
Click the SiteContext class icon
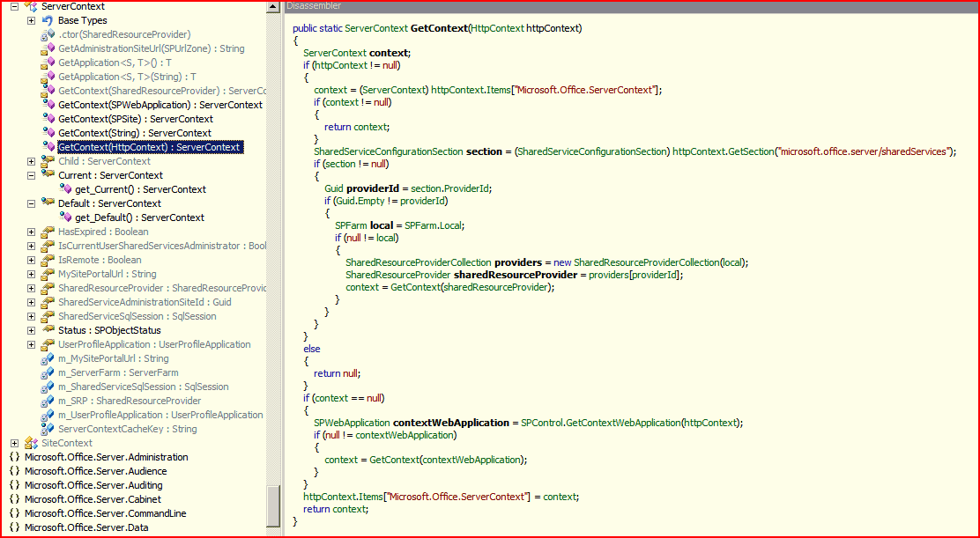(x=32, y=443)
